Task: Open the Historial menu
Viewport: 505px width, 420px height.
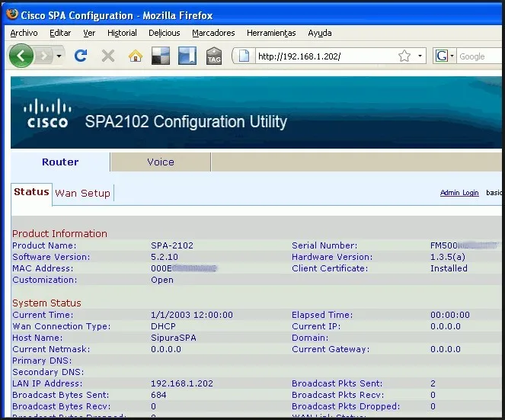Action: (x=122, y=33)
